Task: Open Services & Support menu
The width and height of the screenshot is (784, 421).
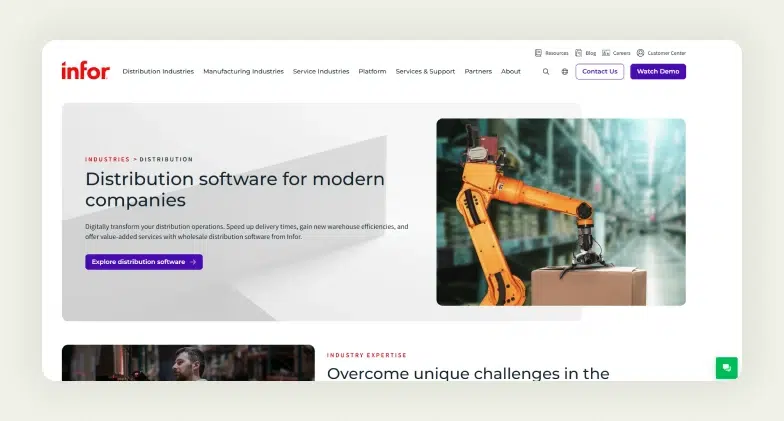Action: [426, 72]
